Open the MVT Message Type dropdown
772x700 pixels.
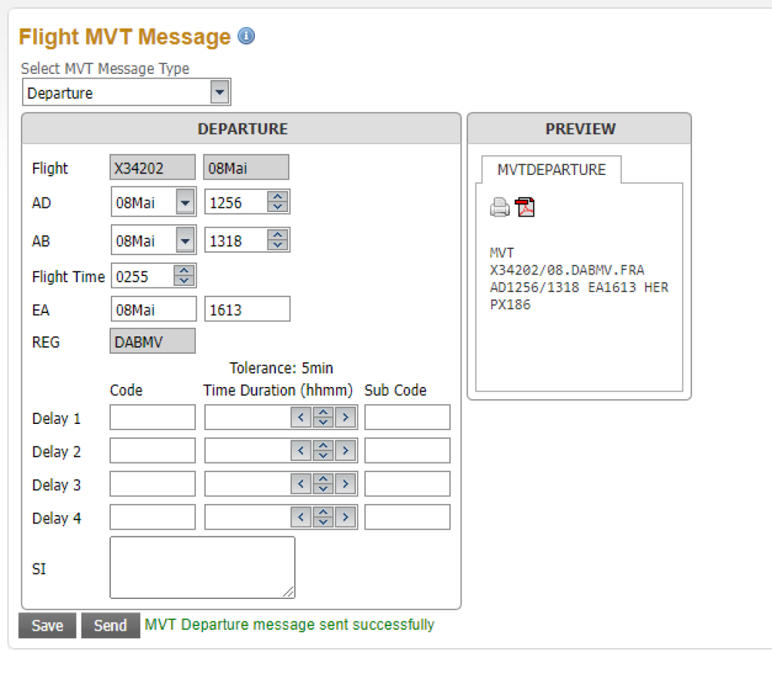(x=219, y=93)
